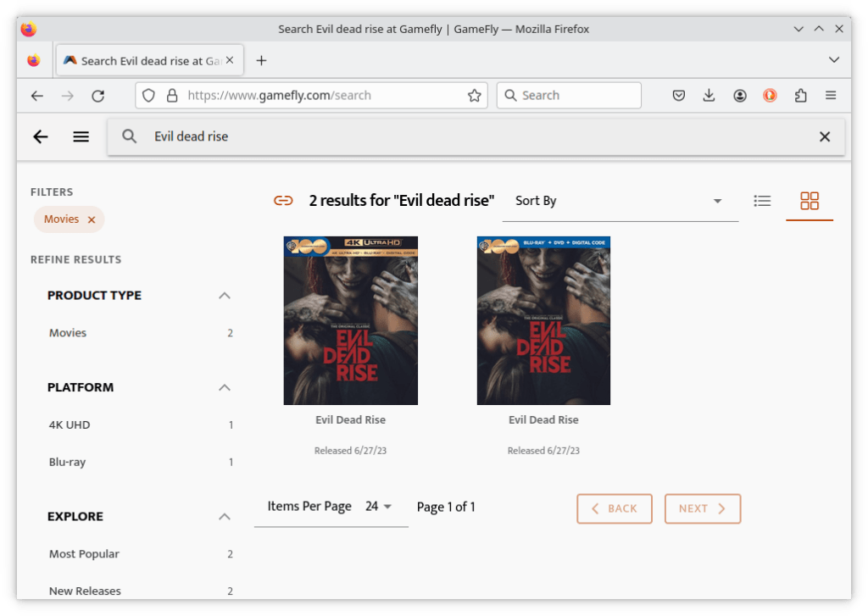The width and height of the screenshot is (868, 616).
Task: Click the Firefox toolbar Search box
Action: coord(569,96)
